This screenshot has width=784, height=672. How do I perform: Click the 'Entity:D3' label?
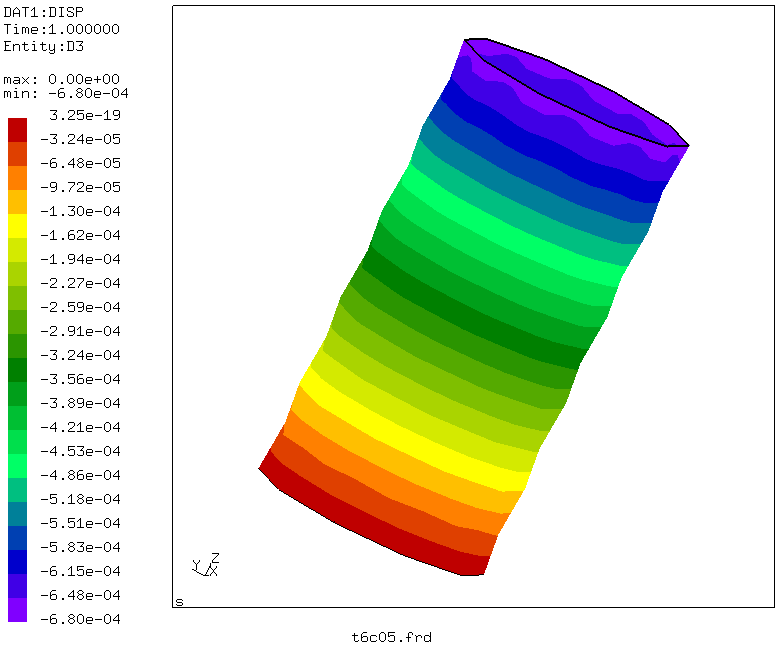click(44, 46)
